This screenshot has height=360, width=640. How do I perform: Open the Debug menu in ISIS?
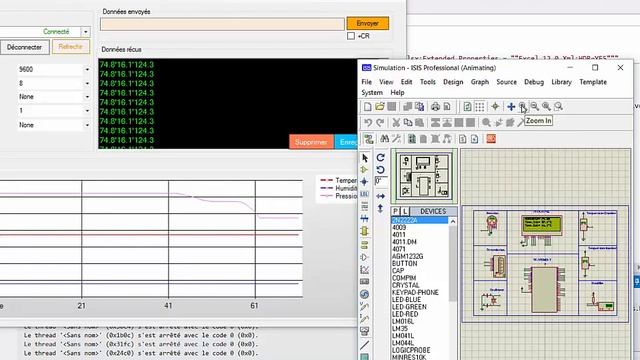(534, 82)
